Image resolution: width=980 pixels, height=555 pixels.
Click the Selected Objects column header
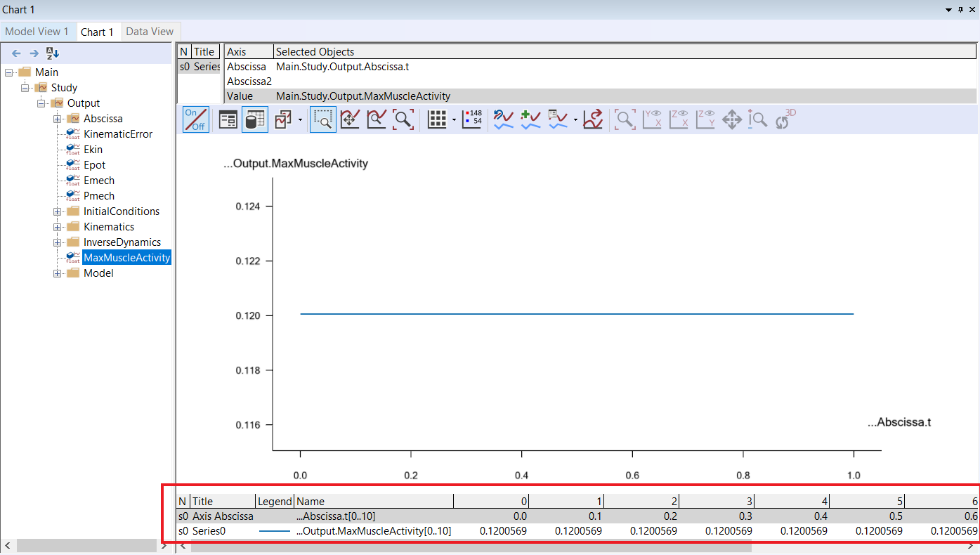pyautogui.click(x=625, y=51)
